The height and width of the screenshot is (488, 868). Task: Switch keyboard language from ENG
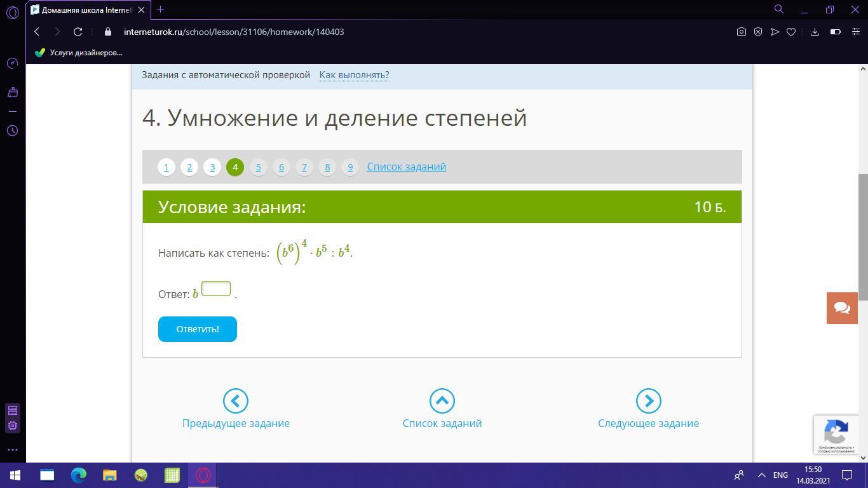(x=780, y=475)
